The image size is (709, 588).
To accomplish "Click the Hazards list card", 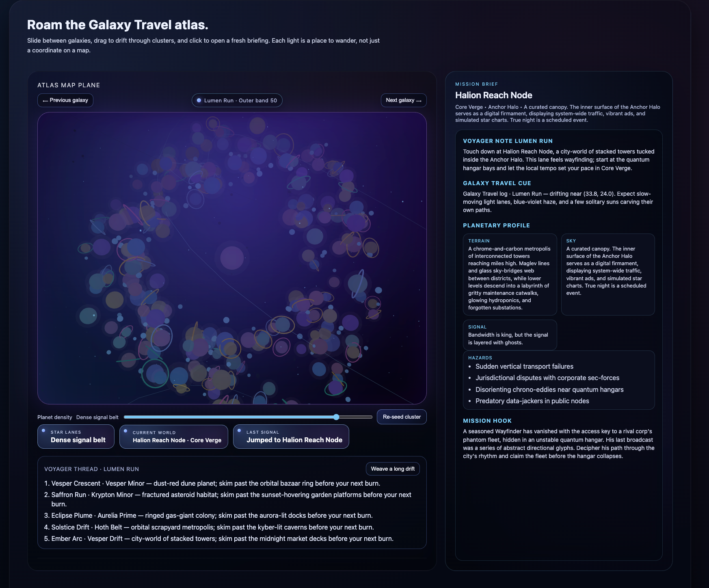I will 558,380.
